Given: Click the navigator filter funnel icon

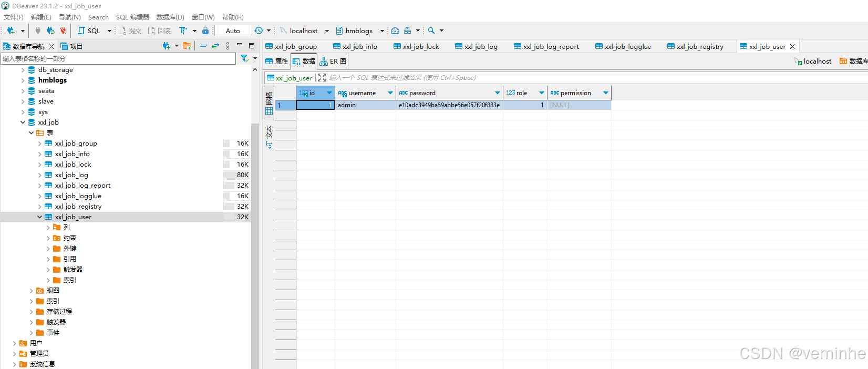Looking at the screenshot, I should click(x=244, y=58).
